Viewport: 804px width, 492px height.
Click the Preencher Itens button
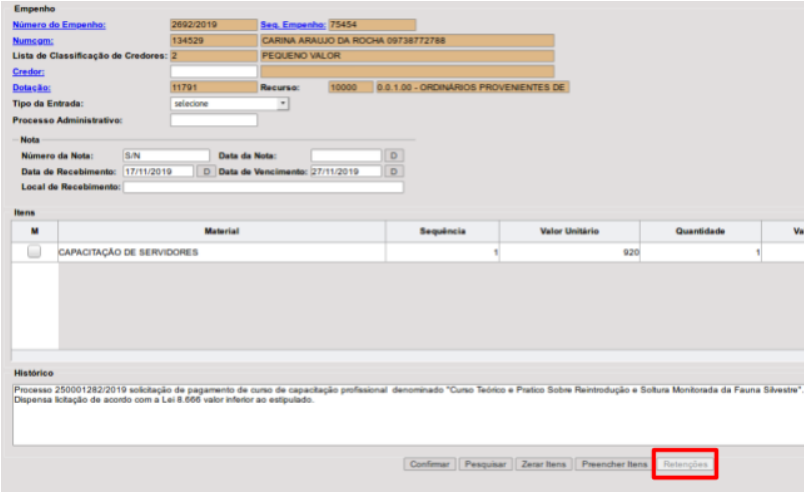tap(613, 465)
